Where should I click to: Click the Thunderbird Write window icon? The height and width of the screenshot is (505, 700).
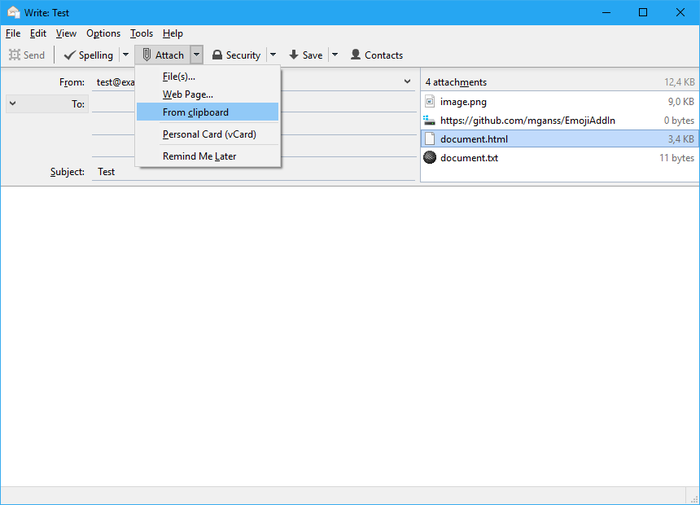[13, 13]
